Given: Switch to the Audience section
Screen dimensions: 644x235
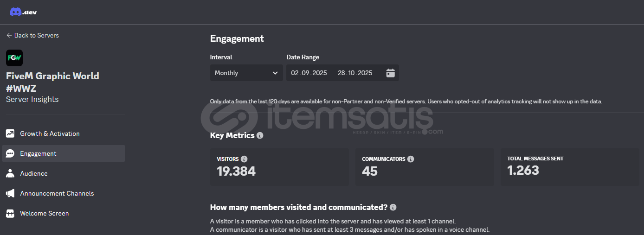Looking at the screenshot, I should 34,173.
